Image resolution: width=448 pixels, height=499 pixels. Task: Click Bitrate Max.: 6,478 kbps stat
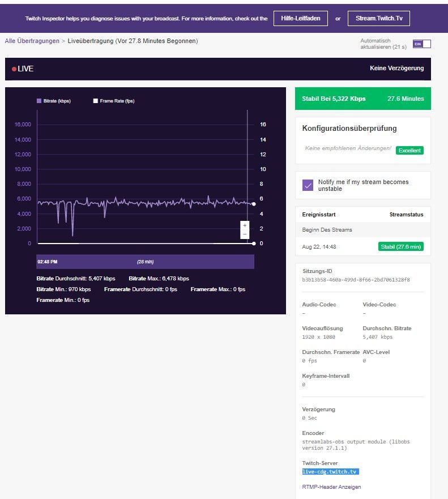click(x=159, y=279)
